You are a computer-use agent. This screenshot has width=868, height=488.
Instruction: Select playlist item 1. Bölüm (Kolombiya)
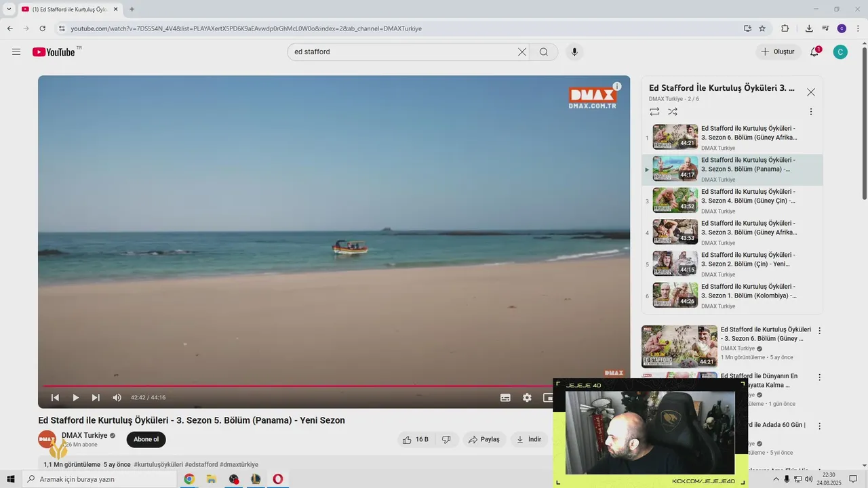(732, 296)
